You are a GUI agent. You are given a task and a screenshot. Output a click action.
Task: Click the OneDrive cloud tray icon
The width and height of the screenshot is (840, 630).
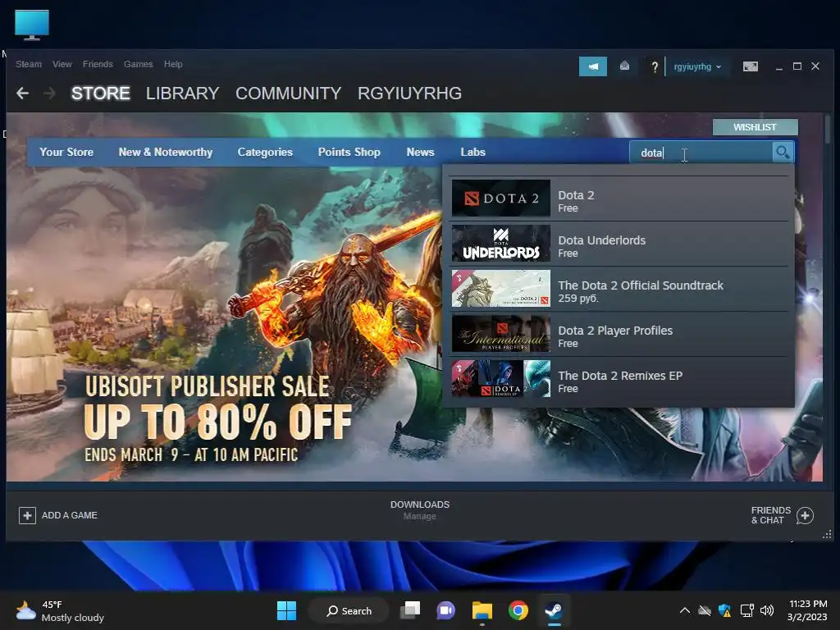705,610
